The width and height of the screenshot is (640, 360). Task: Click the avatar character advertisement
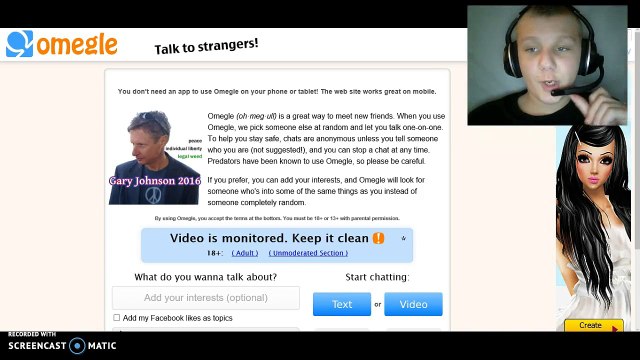point(593,228)
